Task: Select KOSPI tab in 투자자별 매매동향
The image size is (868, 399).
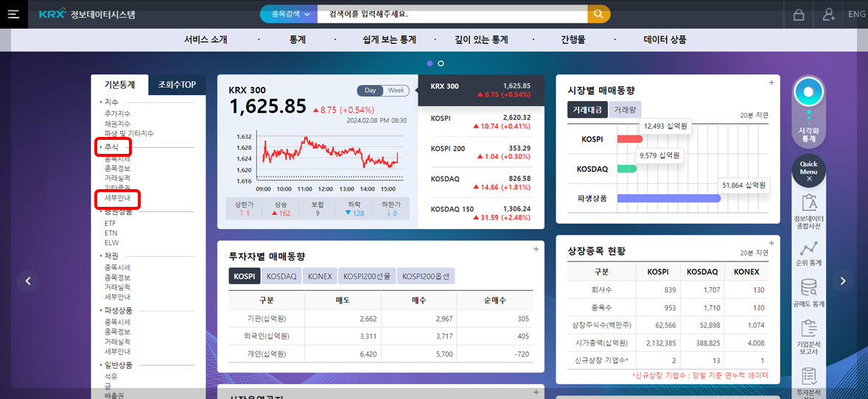Action: (x=245, y=275)
